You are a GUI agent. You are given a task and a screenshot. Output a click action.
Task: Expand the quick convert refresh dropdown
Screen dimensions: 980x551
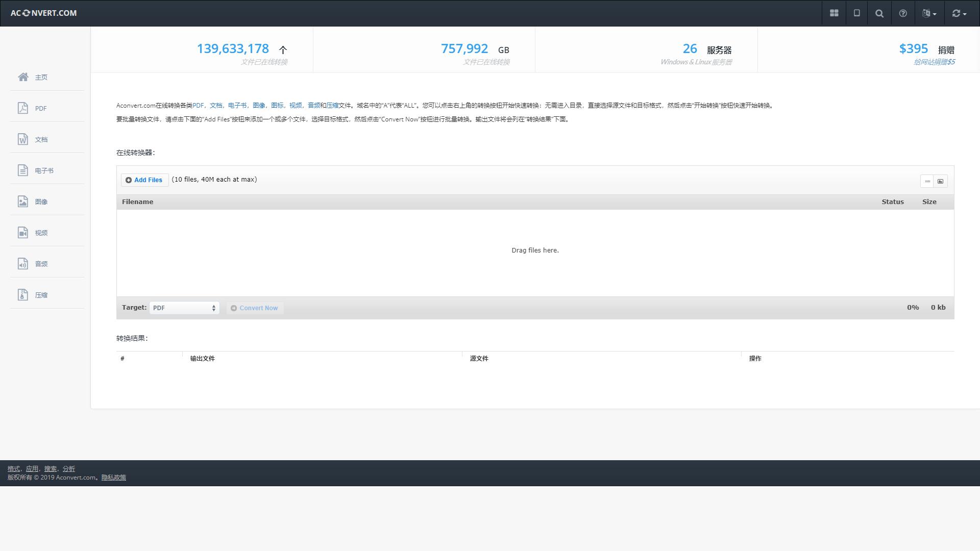coord(959,13)
